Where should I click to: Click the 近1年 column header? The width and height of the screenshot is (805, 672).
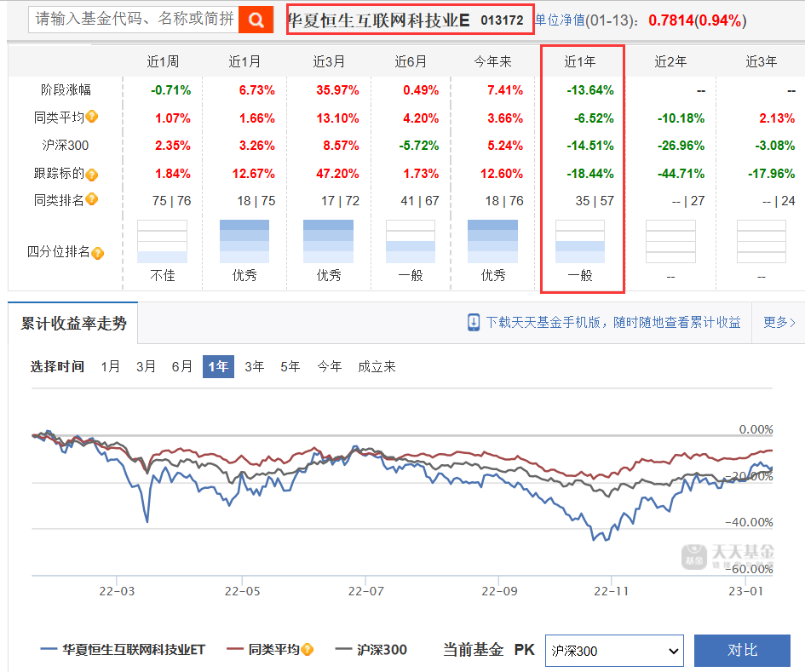point(579,61)
